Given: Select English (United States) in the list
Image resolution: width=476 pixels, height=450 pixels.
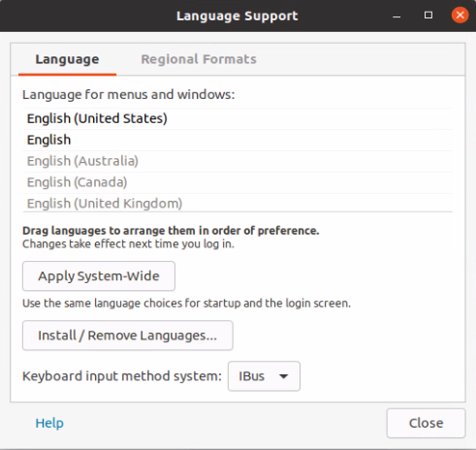Looking at the screenshot, I should click(x=238, y=118).
